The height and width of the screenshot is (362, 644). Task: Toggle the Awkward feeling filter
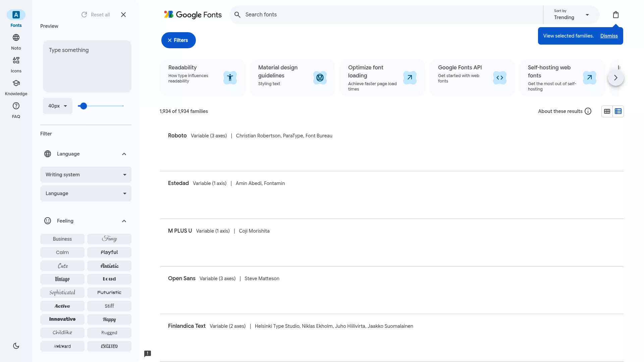point(62,346)
